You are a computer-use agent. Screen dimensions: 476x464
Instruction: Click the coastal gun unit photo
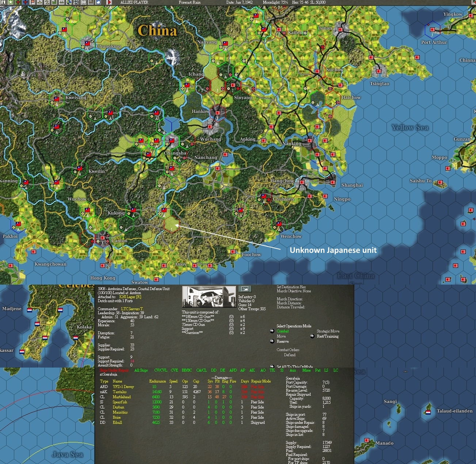(209, 297)
